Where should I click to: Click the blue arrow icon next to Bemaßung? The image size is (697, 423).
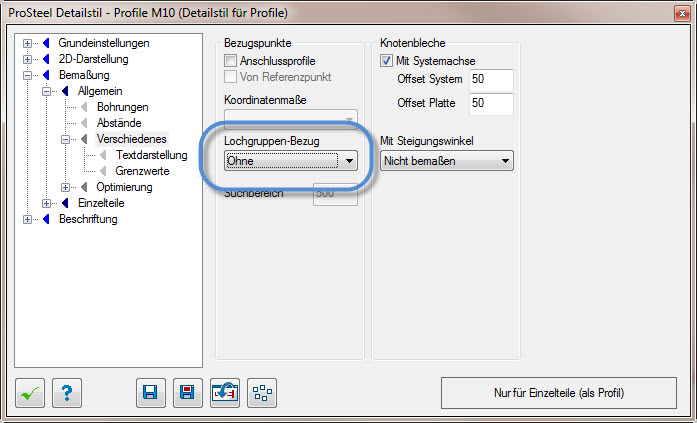46,75
